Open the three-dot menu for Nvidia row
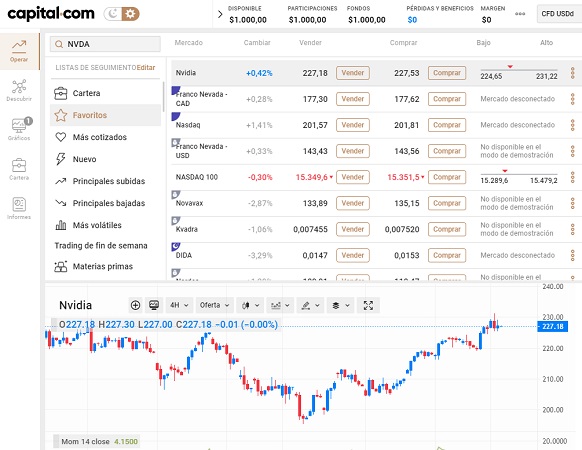582x450 pixels. (x=572, y=73)
